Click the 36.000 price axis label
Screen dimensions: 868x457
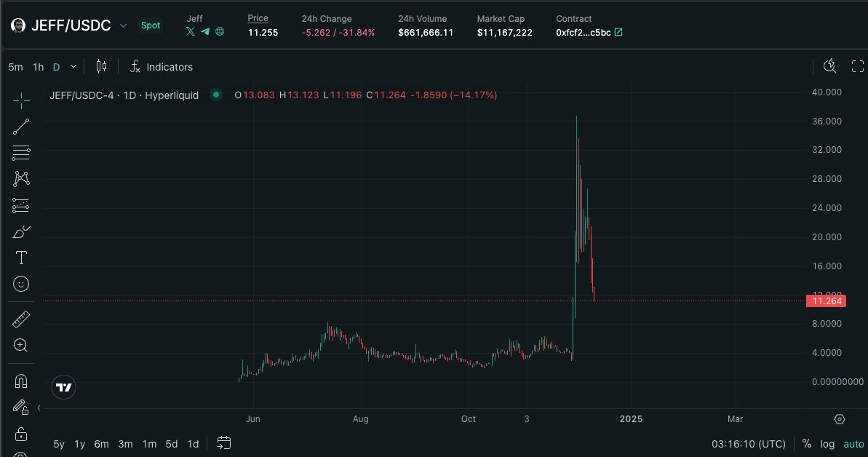tap(827, 121)
